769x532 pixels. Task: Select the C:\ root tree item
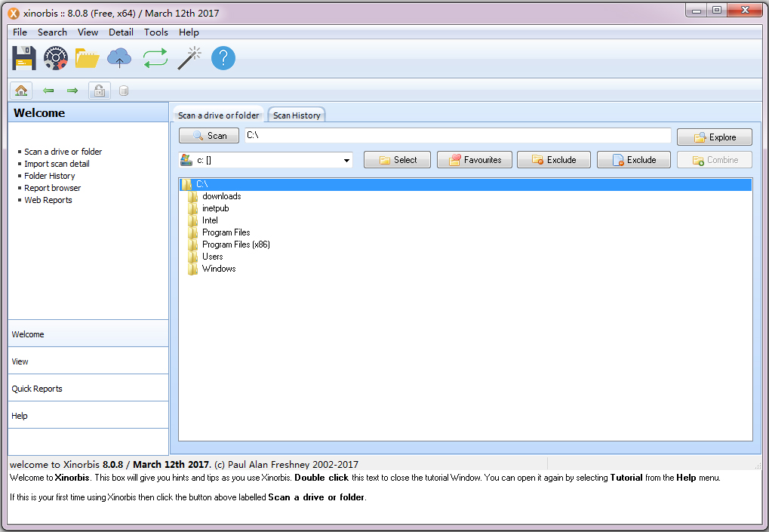click(x=466, y=184)
